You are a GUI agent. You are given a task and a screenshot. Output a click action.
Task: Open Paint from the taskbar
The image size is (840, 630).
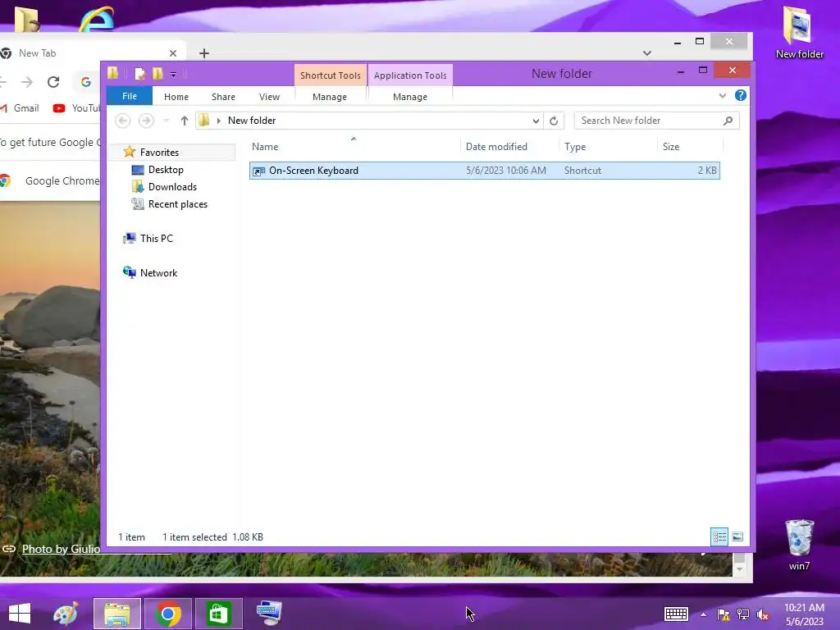click(x=66, y=614)
